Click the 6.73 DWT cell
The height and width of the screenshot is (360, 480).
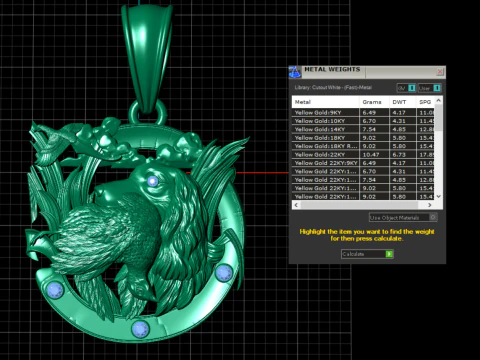(403, 154)
